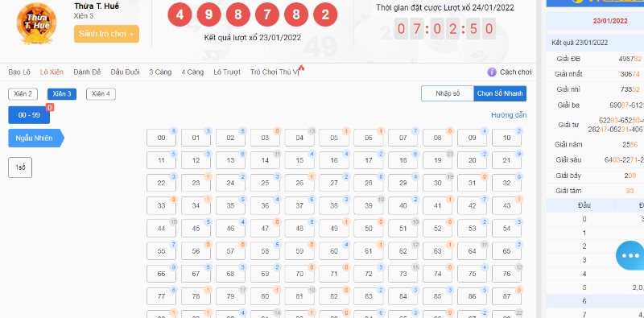Click the Ngẫu Nhiên random button
This screenshot has height=318, width=644.
point(36,138)
